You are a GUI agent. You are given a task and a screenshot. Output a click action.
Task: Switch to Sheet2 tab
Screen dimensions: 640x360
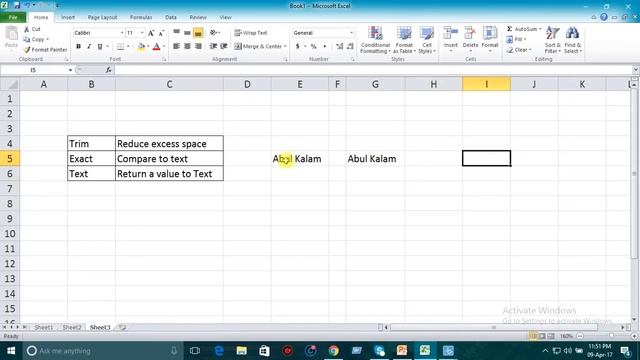(72, 327)
